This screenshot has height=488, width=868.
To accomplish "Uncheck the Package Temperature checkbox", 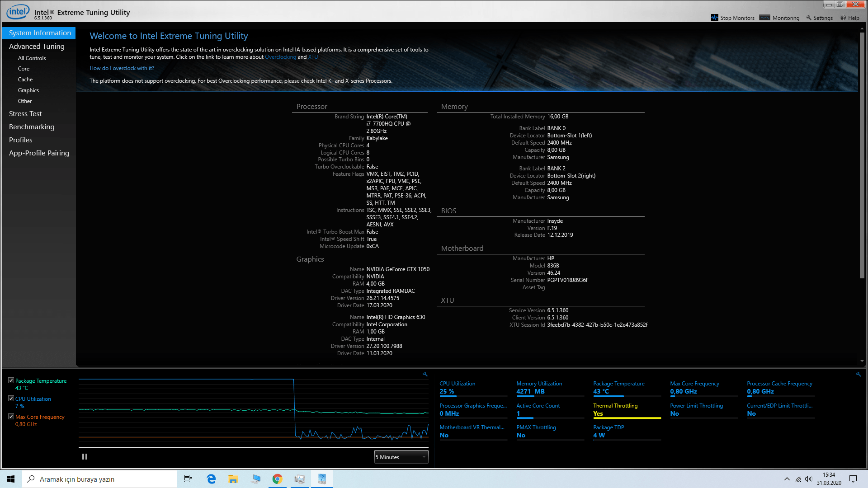I will [x=11, y=380].
